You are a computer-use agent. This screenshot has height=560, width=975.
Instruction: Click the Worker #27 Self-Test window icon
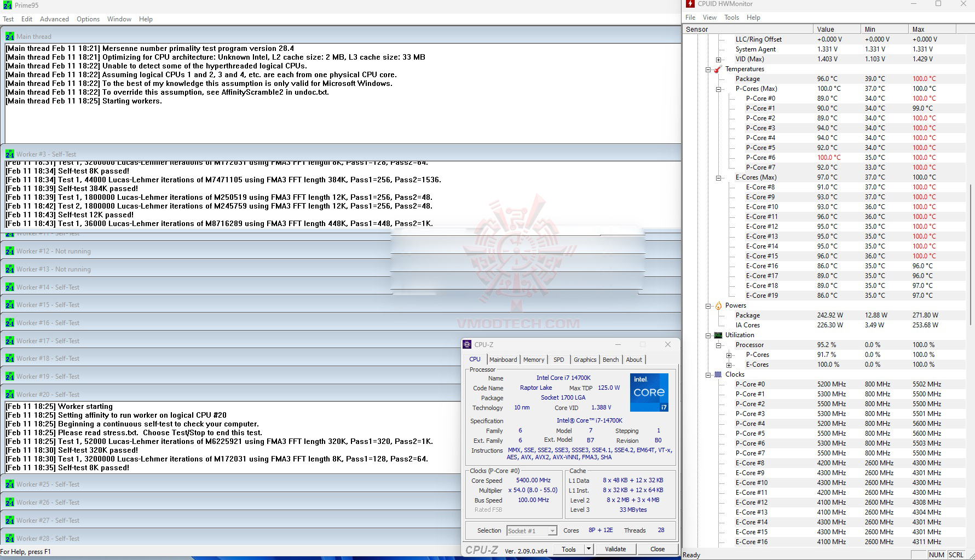click(10, 520)
